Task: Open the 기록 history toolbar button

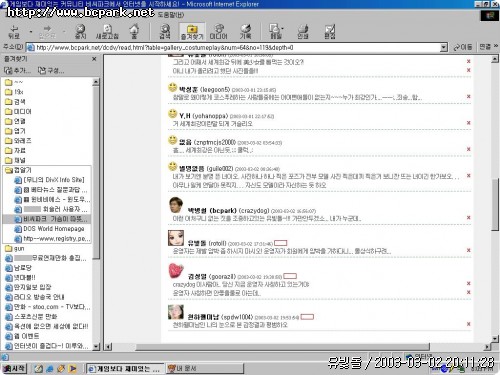Action: click(x=245, y=32)
